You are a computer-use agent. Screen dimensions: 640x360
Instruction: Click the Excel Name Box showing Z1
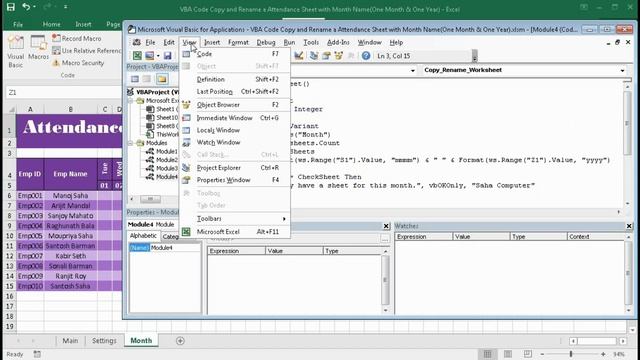[63, 93]
